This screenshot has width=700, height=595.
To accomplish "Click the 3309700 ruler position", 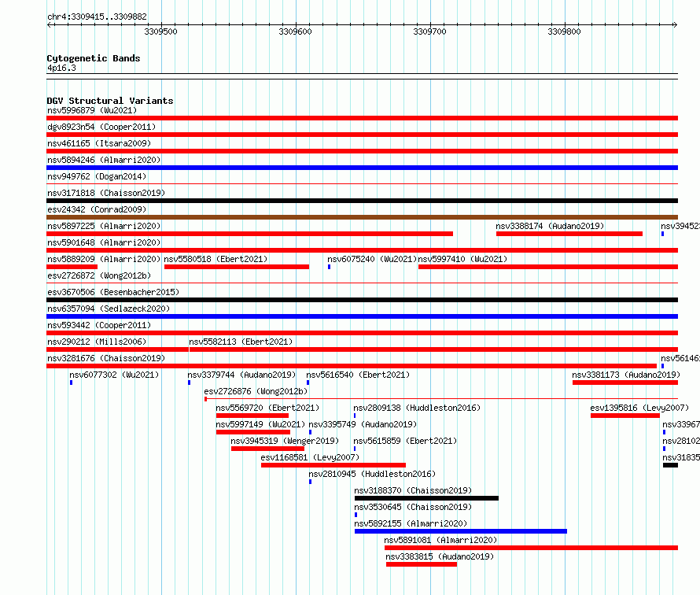I will pos(429,31).
